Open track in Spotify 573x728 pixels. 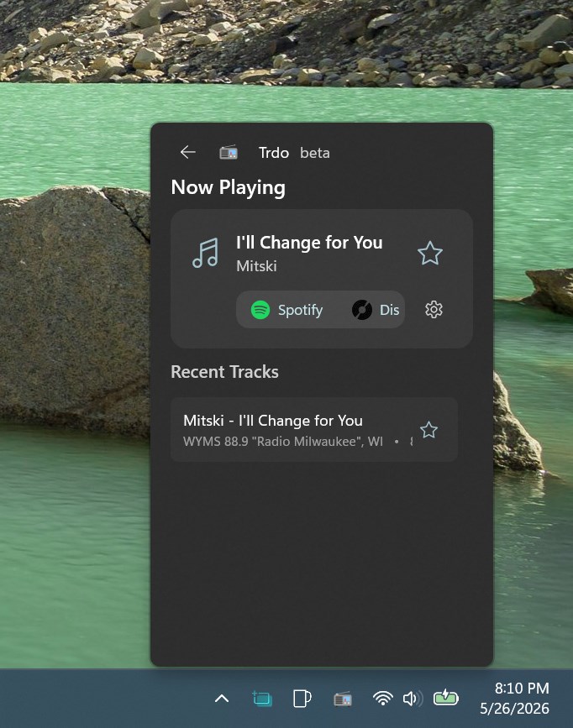tap(287, 310)
